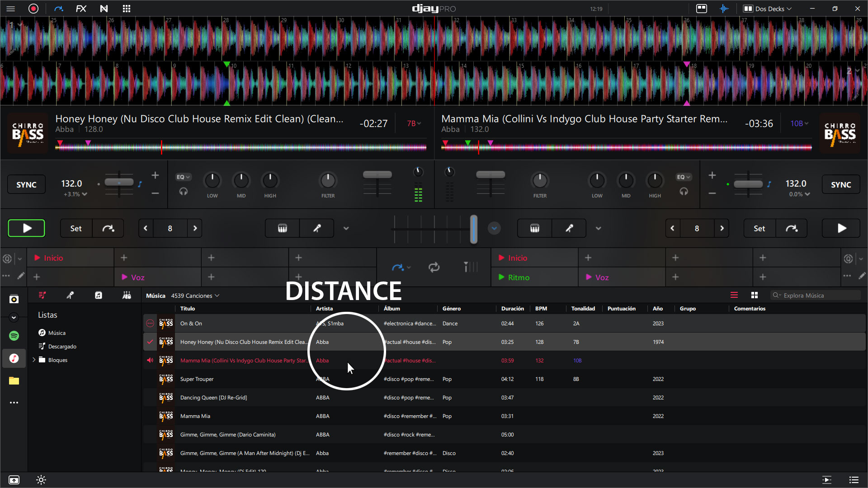Select the Descargado list
The image size is (868, 488).
click(62, 347)
